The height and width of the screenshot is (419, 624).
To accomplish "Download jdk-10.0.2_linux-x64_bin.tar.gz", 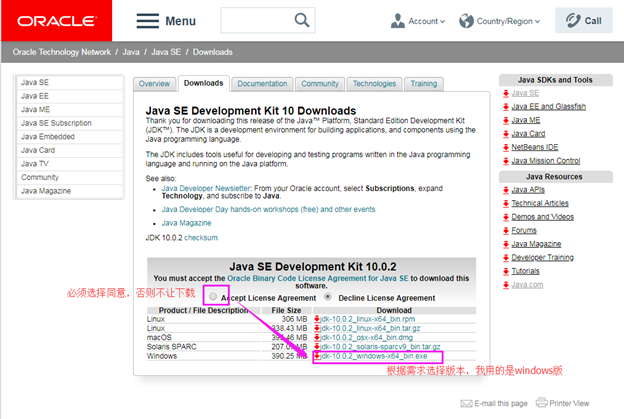I will click(x=370, y=328).
